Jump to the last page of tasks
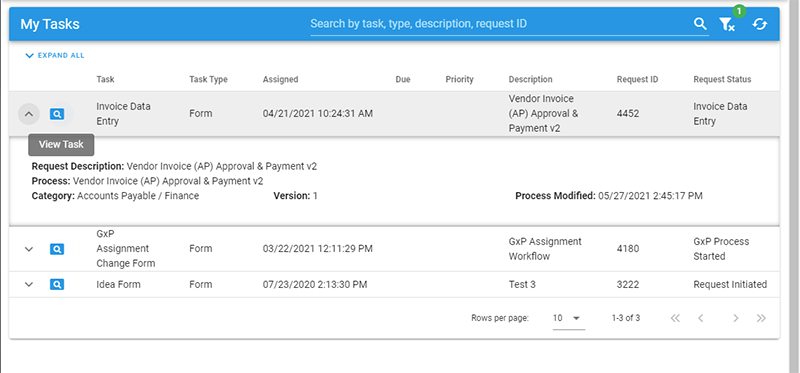The image size is (800, 373). (x=761, y=318)
